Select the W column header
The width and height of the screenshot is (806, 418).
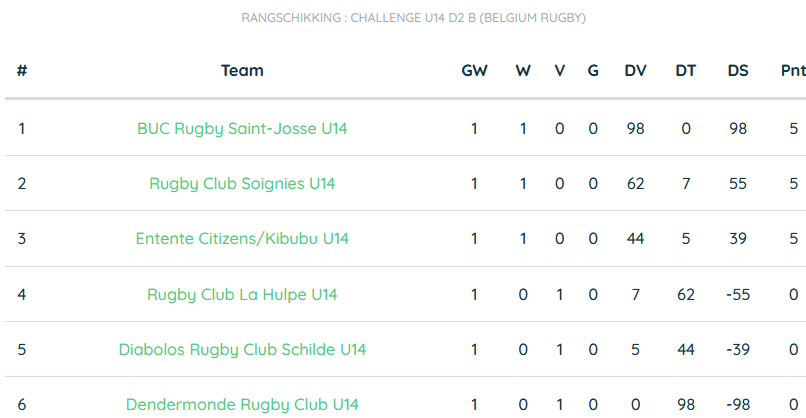point(523,70)
